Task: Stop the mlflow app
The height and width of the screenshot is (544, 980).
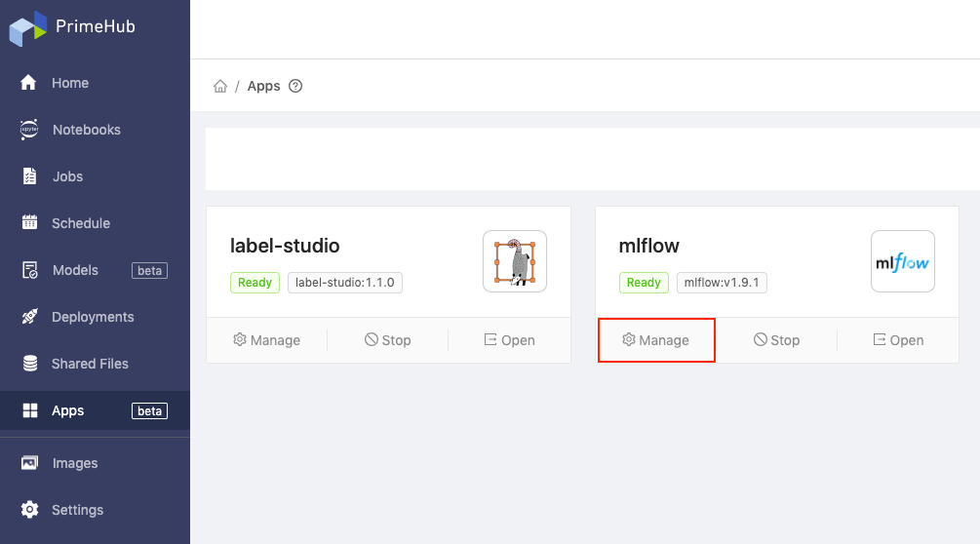Action: [776, 340]
